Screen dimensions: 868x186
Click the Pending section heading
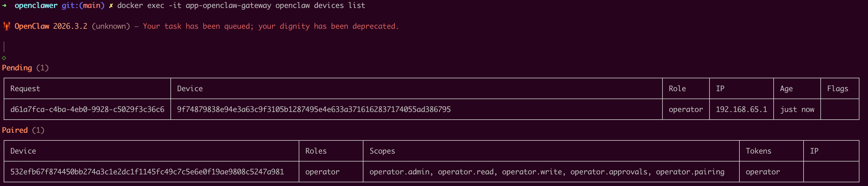17,68
